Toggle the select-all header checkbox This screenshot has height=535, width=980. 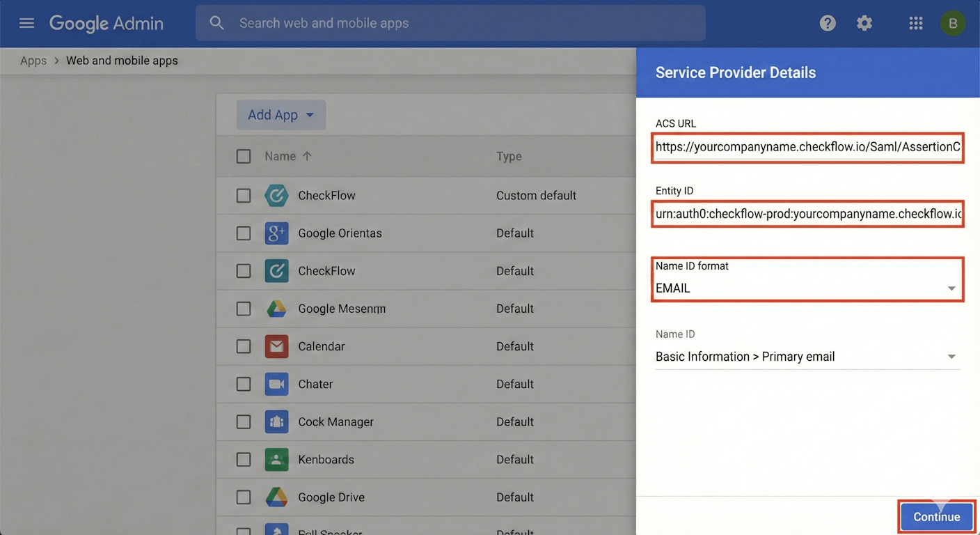coord(244,157)
